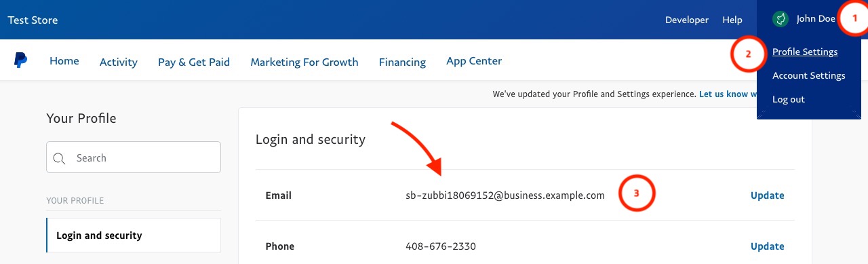Open the Help link
This screenshot has width=868, height=264.
pos(732,20)
